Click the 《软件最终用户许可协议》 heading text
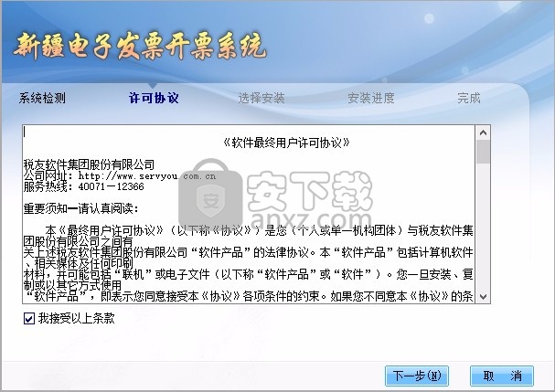The height and width of the screenshot is (392, 555). 286,143
